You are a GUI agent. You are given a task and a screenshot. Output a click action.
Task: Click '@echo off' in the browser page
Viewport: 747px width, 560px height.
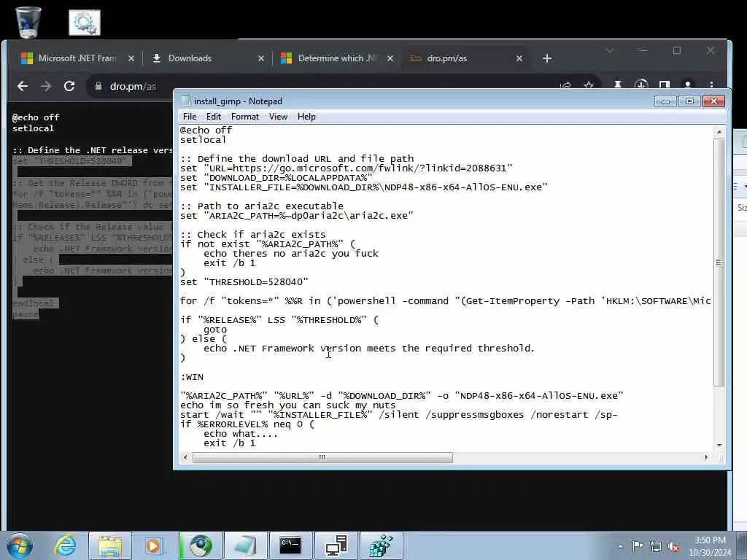click(36, 117)
